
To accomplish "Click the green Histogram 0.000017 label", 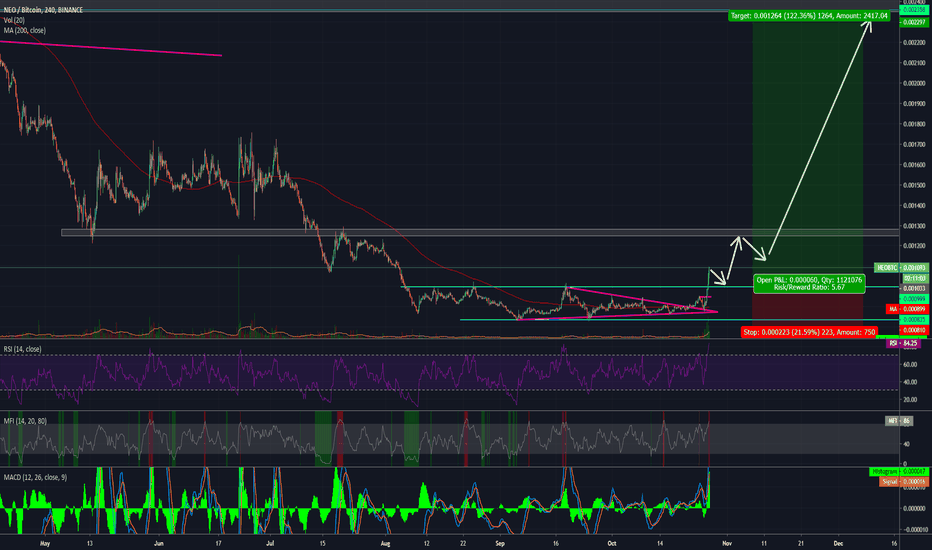I will click(898, 472).
